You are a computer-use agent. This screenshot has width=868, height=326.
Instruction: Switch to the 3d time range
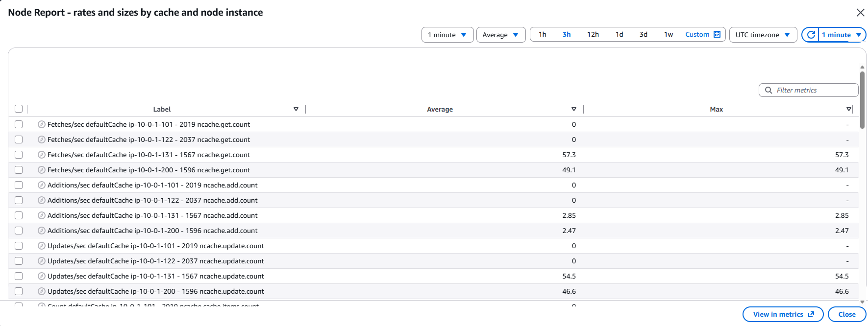pyautogui.click(x=644, y=34)
